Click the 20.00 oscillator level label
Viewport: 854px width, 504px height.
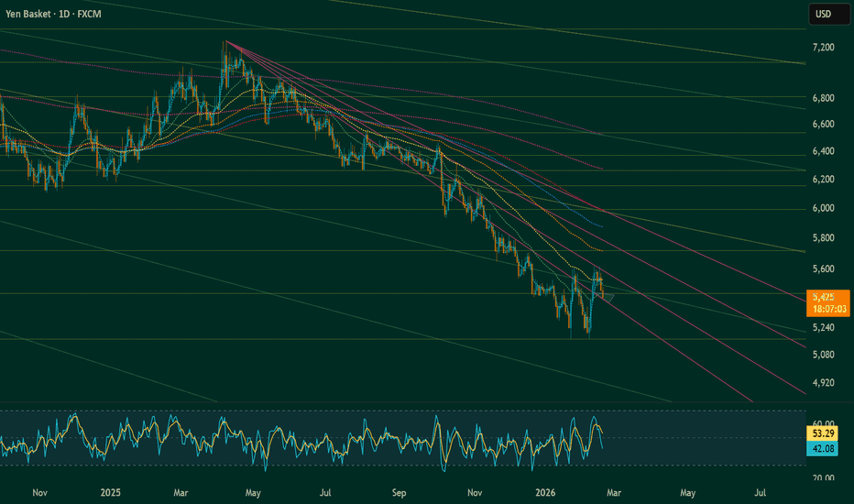pyautogui.click(x=822, y=478)
